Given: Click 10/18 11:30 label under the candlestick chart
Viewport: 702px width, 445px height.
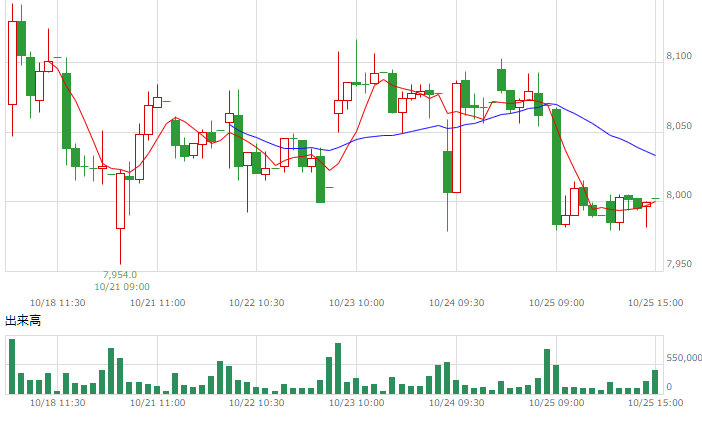Looking at the screenshot, I should 57,303.
